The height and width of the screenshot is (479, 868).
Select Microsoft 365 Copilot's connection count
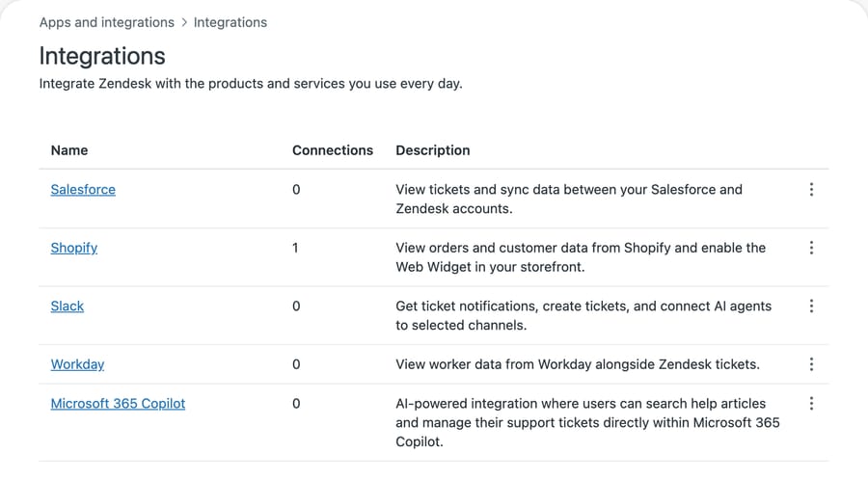(296, 403)
